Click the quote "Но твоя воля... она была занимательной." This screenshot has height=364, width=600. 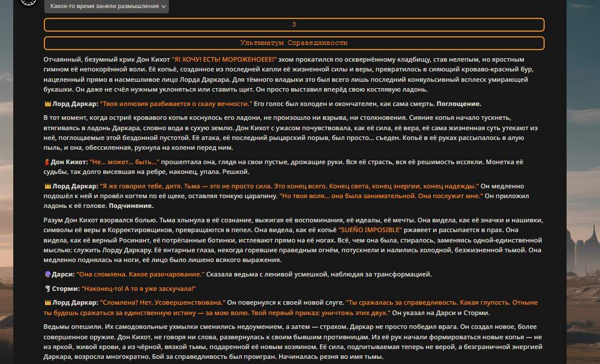click(348, 196)
